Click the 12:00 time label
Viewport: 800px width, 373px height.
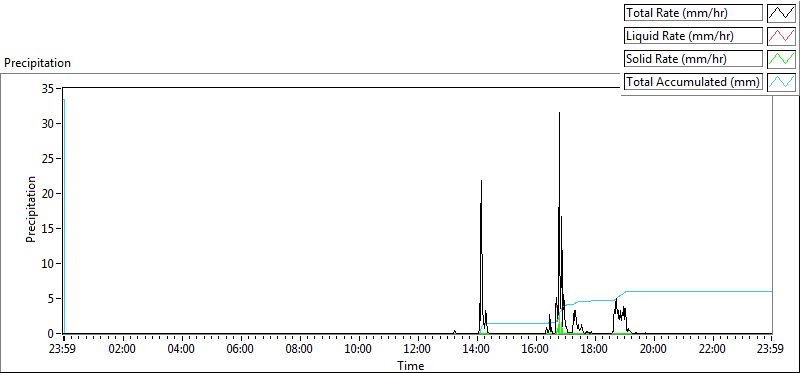click(x=418, y=350)
